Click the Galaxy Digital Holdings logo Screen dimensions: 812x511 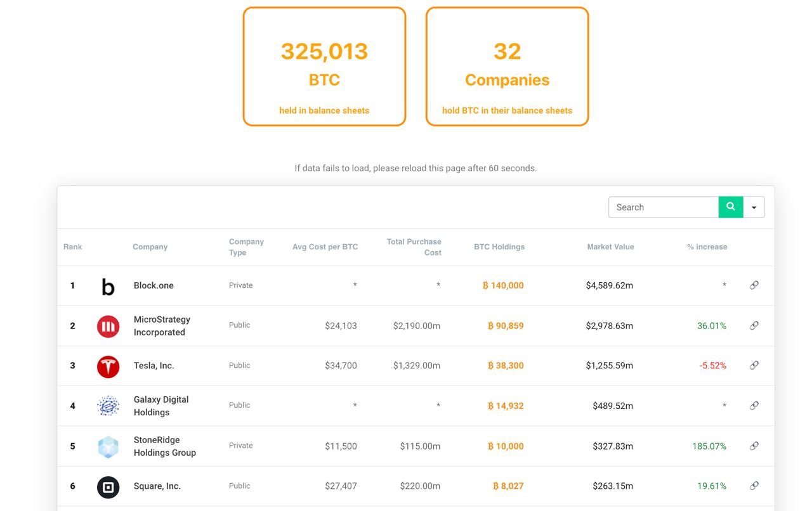[x=108, y=406]
